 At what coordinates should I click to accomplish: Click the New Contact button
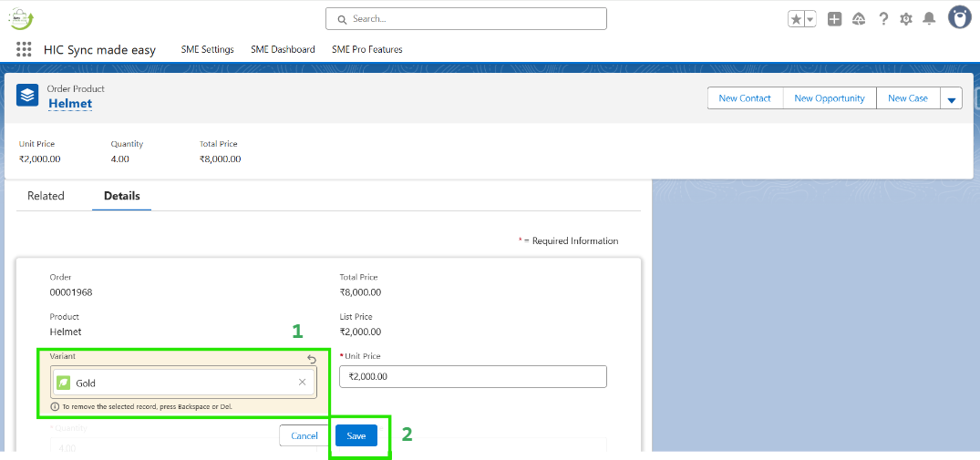tap(745, 98)
